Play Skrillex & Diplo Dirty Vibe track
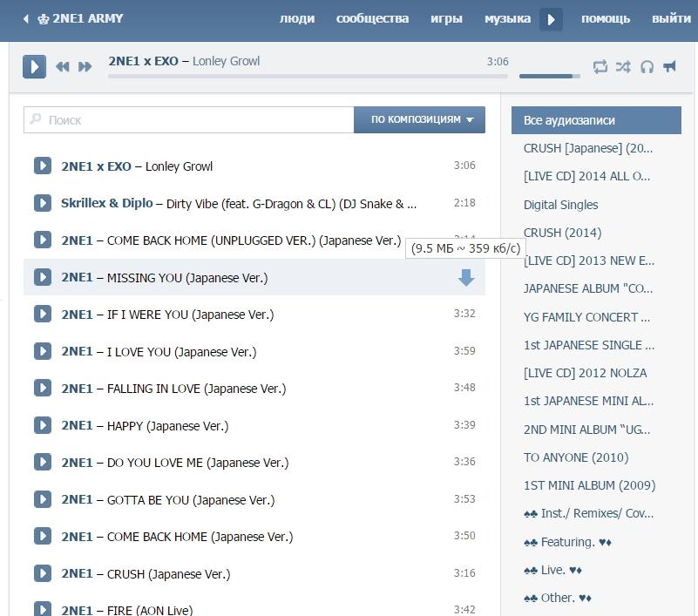The height and width of the screenshot is (616, 698). tap(43, 203)
